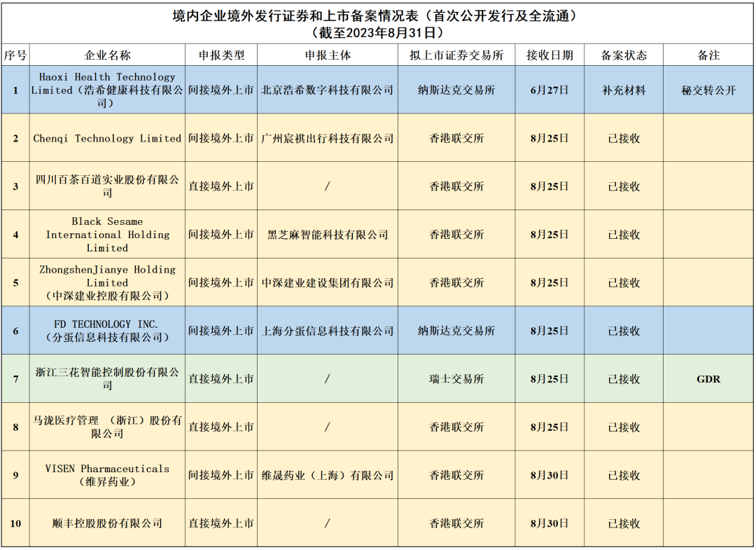
Task: Click the 维晟药业（上海）有限公司 cell
Action: coord(328,476)
